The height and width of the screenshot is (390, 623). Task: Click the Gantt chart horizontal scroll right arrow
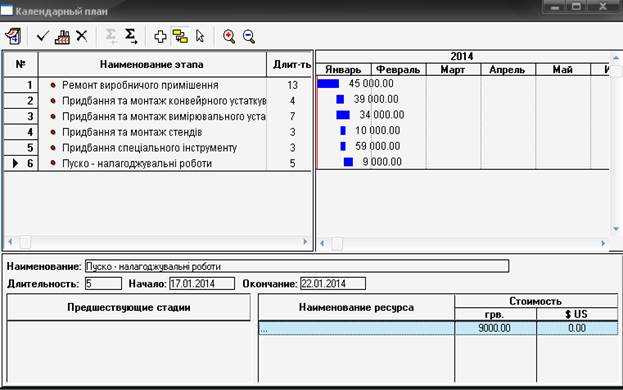point(603,243)
